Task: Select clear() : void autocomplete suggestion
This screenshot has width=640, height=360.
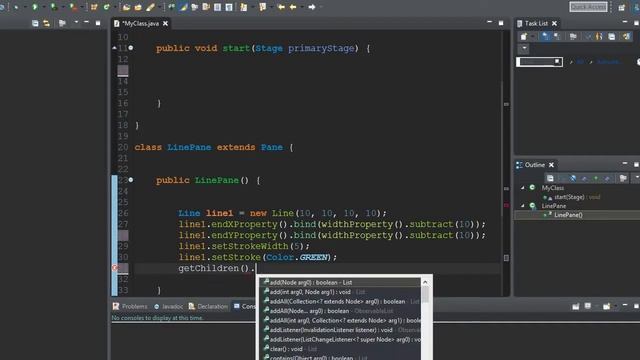Action: [340, 349]
